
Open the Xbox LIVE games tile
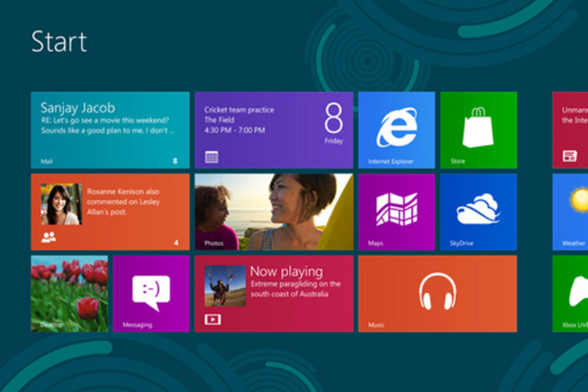pyautogui.click(x=575, y=293)
